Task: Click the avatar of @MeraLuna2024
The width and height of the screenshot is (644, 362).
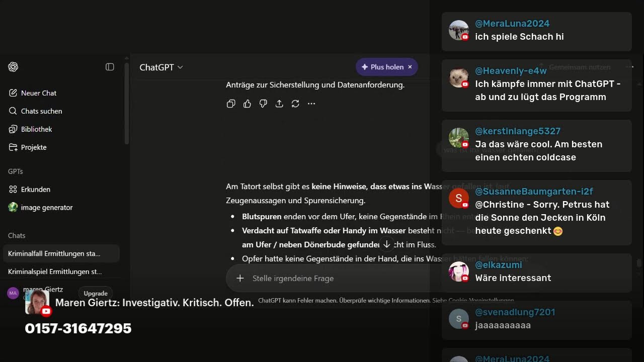Action: tap(459, 30)
